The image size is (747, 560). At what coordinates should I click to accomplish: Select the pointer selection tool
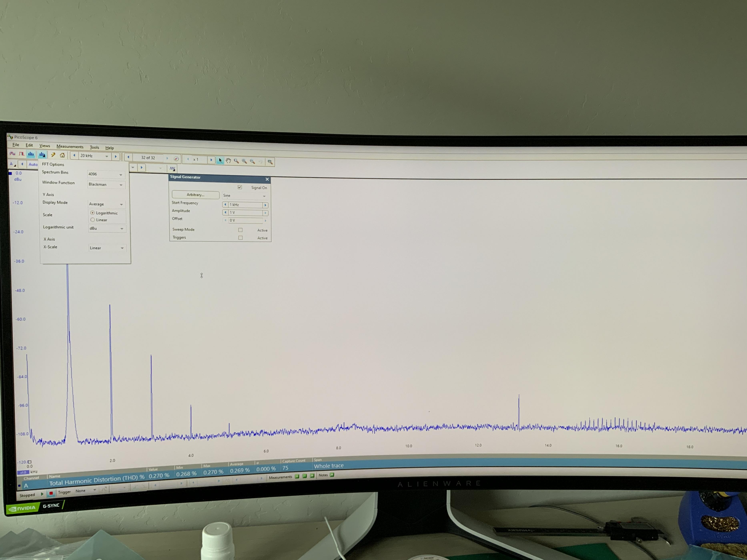pos(220,160)
